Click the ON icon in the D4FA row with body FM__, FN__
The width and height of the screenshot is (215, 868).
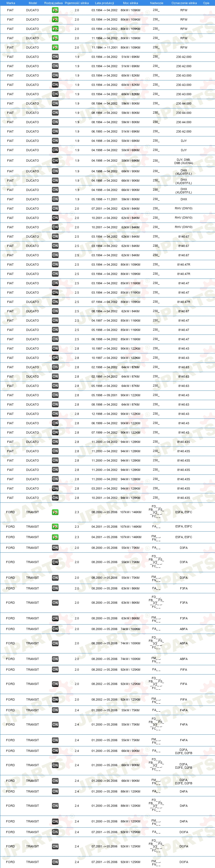click(55, 822)
